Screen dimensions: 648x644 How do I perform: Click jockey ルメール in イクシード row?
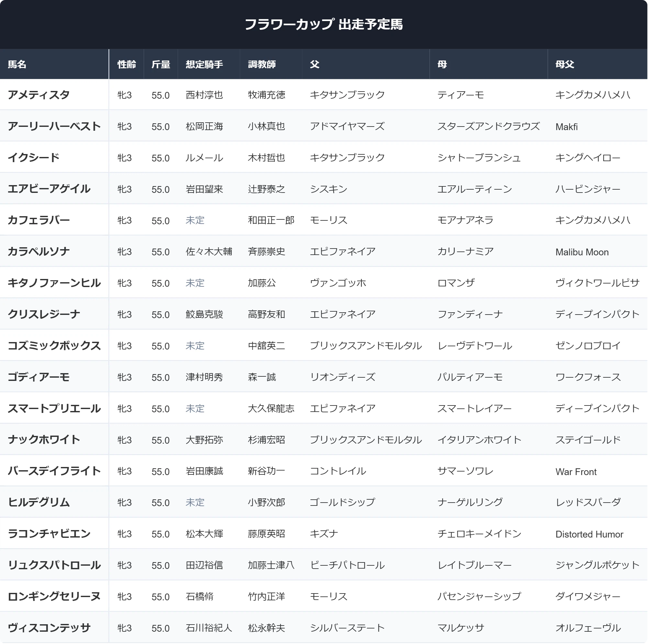pyautogui.click(x=204, y=158)
